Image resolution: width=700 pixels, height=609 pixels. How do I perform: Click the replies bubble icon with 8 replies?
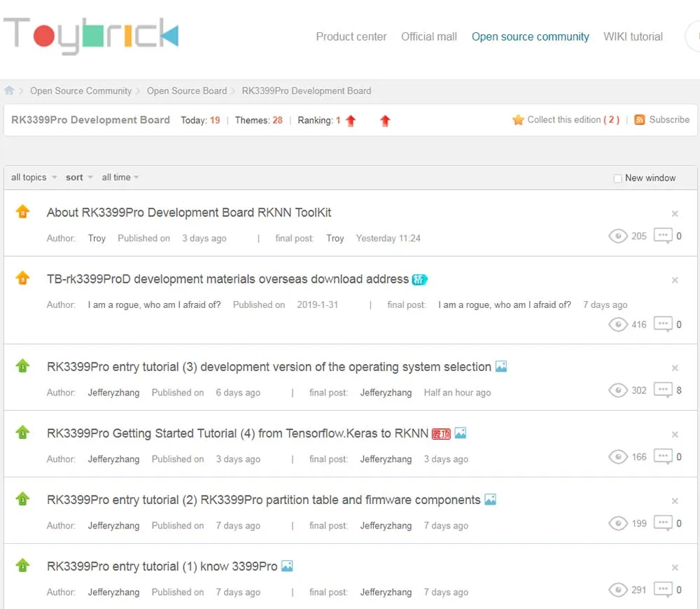(x=663, y=390)
